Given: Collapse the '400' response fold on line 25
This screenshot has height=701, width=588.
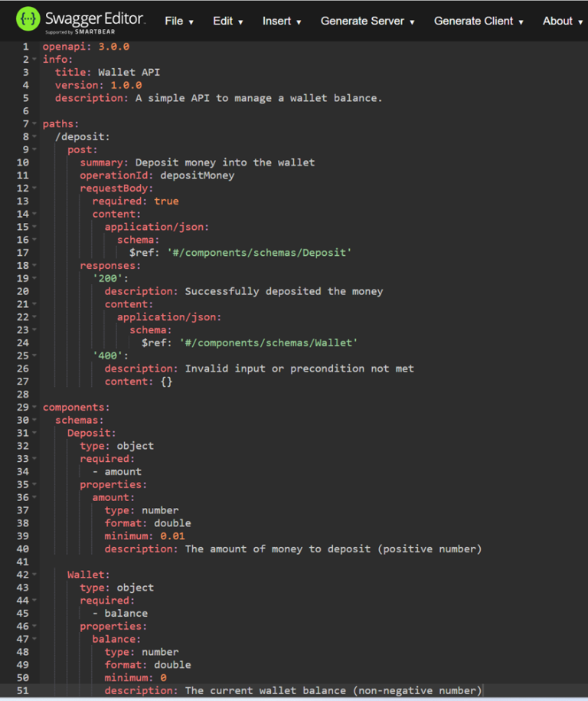Looking at the screenshot, I should [34, 356].
